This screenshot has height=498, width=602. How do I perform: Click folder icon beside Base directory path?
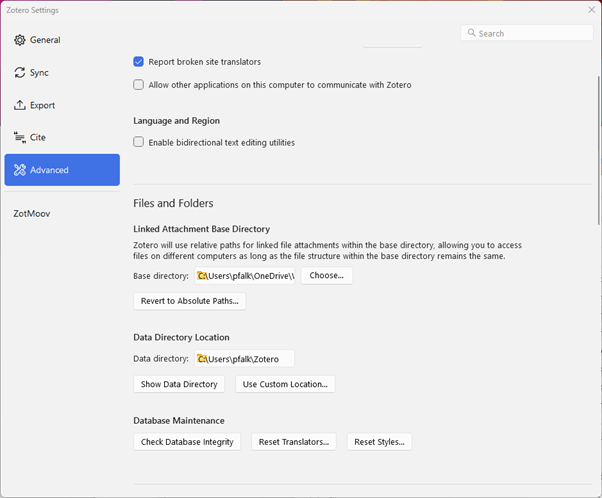(x=202, y=276)
